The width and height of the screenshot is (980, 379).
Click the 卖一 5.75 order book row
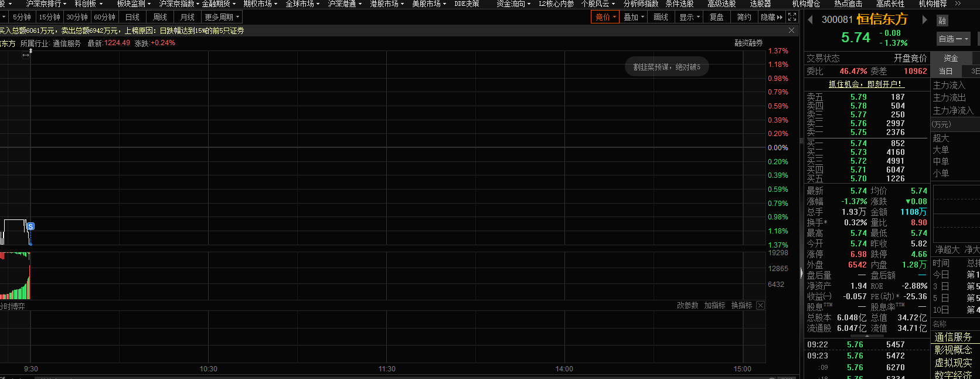click(x=866, y=133)
